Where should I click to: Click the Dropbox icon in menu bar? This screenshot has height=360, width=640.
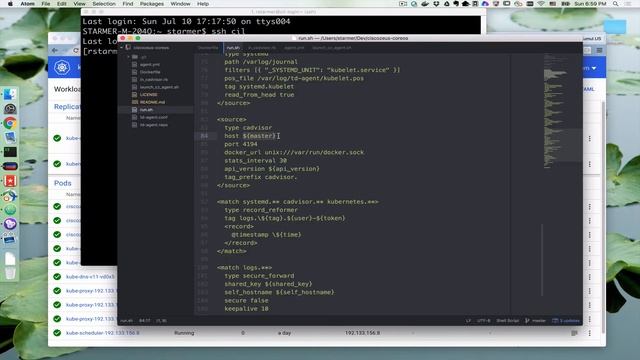[x=436, y=4]
